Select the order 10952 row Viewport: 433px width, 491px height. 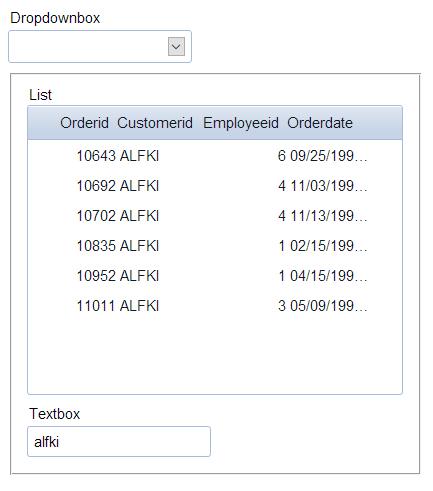point(215,276)
